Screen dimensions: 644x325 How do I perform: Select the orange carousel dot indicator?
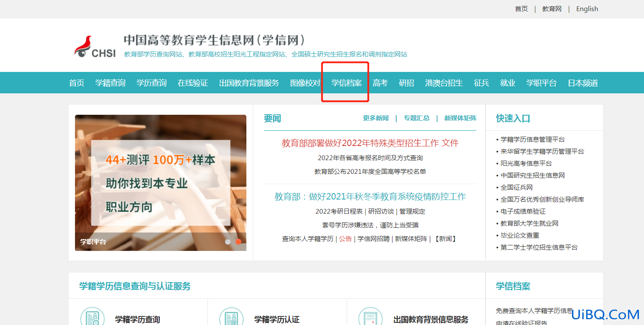click(238, 242)
